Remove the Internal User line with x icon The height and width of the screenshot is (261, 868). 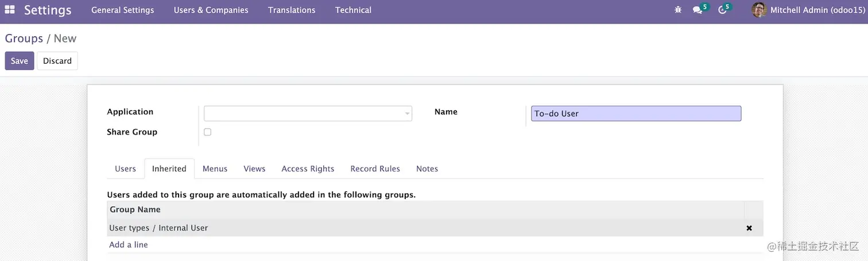coord(749,228)
